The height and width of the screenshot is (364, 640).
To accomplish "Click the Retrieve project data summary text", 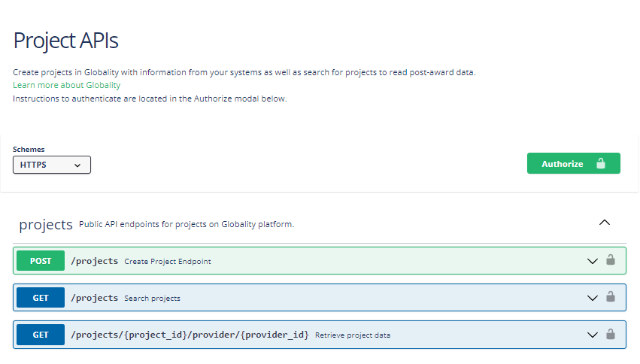I will click(353, 335).
